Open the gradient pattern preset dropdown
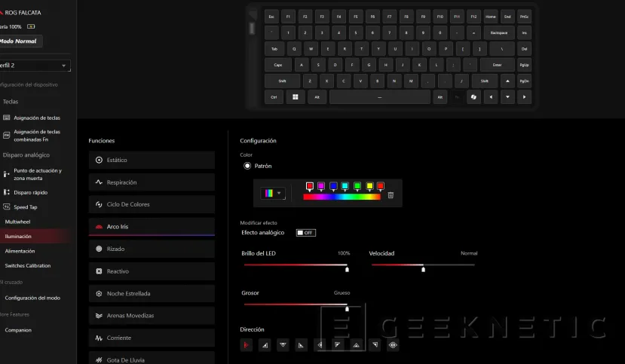Screen dimensions: 625x364 pyautogui.click(x=273, y=194)
